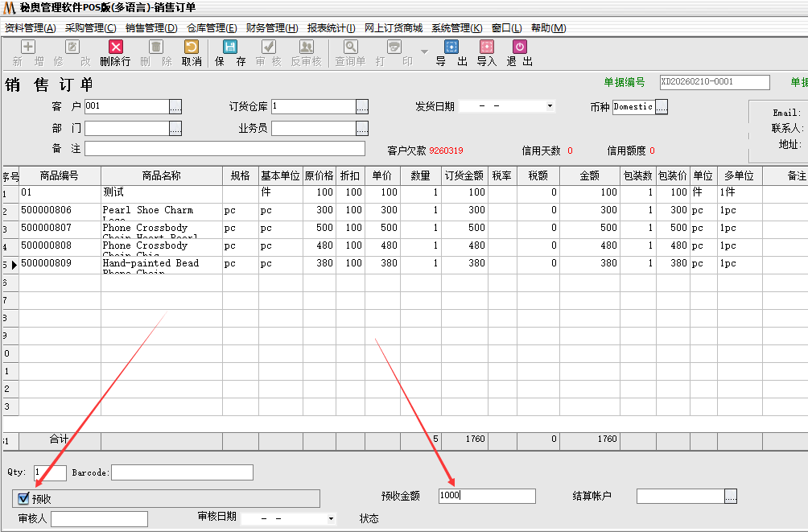Screen dimensions: 808x532
Task: Click the 结算帐户 account lookup button
Action: (x=730, y=497)
